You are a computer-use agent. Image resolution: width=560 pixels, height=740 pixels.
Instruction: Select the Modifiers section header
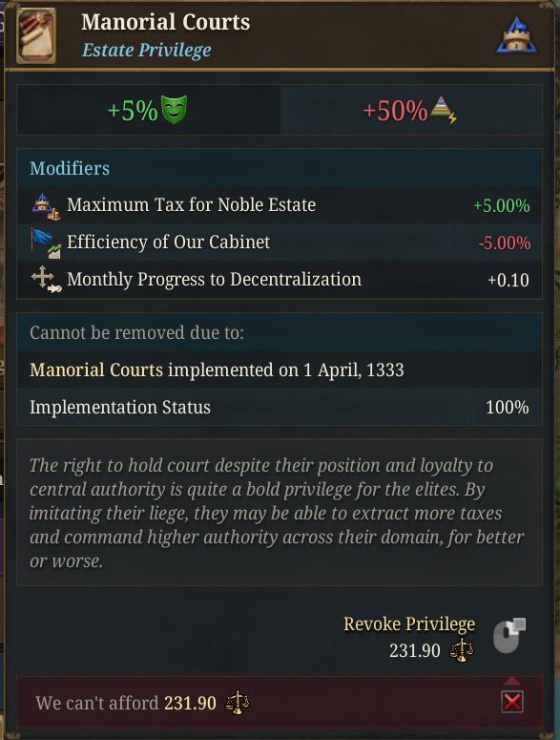[x=280, y=168]
